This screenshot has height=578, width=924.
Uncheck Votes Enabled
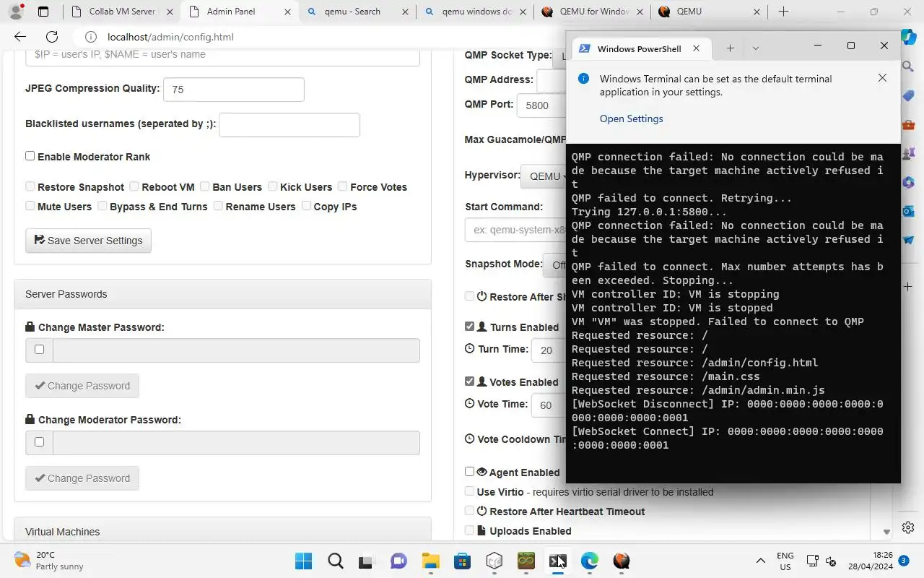[470, 381]
